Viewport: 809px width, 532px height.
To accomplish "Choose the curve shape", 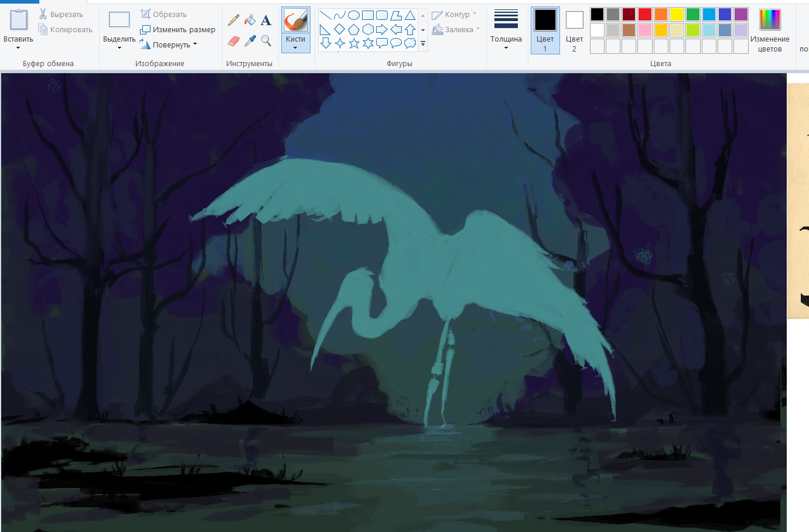I will tap(340, 15).
